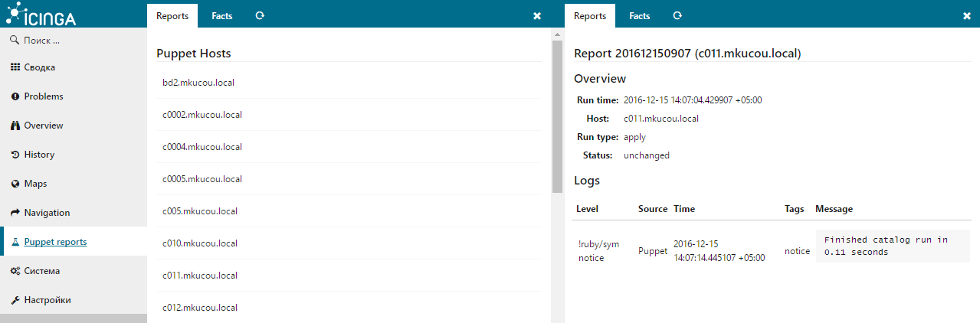980x323 pixels.
Task: Open Сводка dashboard from the sidebar
Action: coord(39,67)
